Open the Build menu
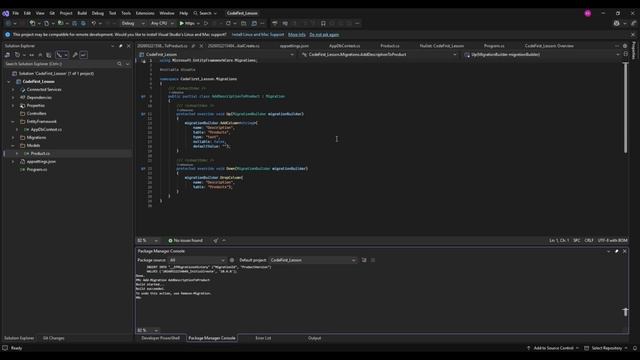This screenshot has width=640, height=360. (82, 13)
